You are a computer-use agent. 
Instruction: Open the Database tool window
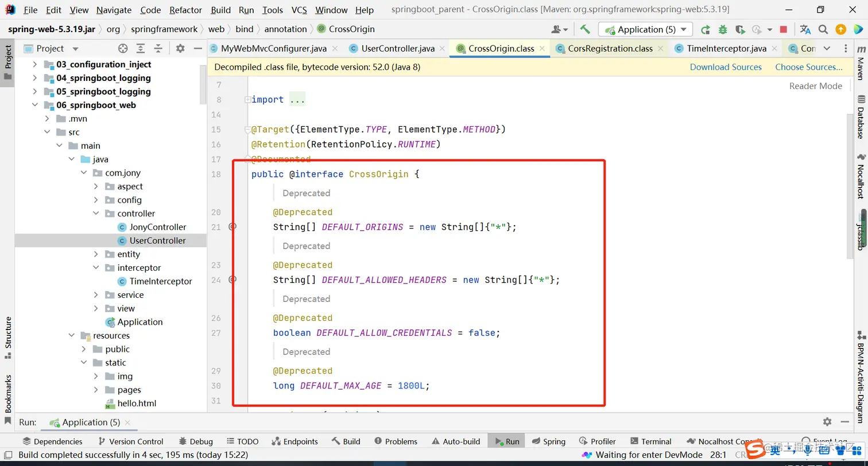click(860, 117)
